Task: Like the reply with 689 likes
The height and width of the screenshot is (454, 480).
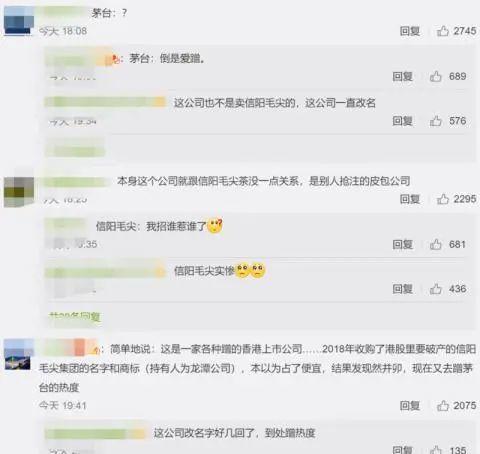Action: point(435,76)
